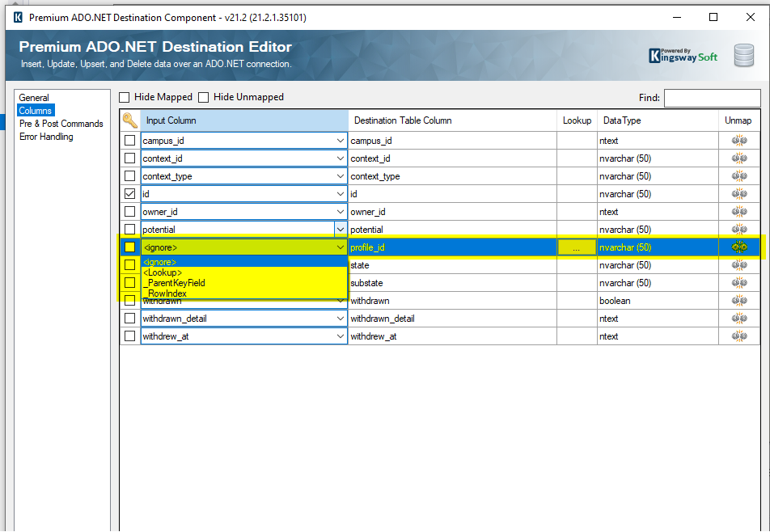The image size is (770, 532).
Task: Select _RowIndex from the dropdown list
Action: tap(244, 293)
